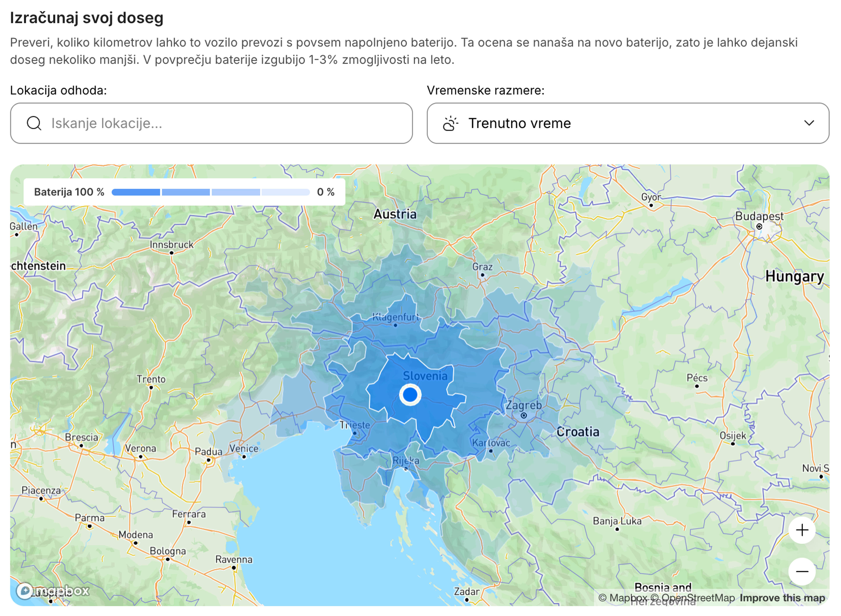Click the Zadar city label
The image size is (841, 616).
(x=467, y=592)
